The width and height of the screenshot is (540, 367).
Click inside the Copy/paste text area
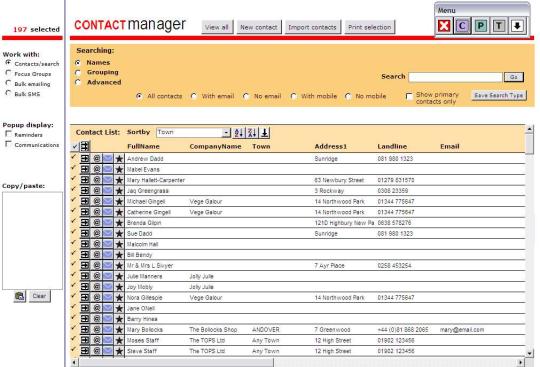click(x=32, y=241)
